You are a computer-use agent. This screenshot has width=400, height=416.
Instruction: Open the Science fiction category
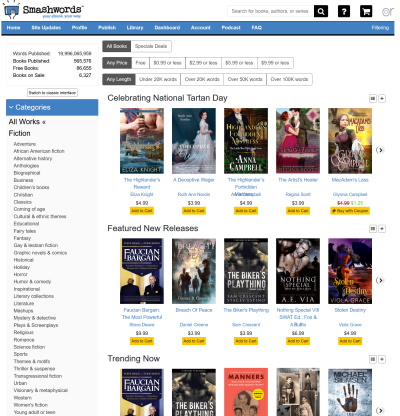click(29, 347)
